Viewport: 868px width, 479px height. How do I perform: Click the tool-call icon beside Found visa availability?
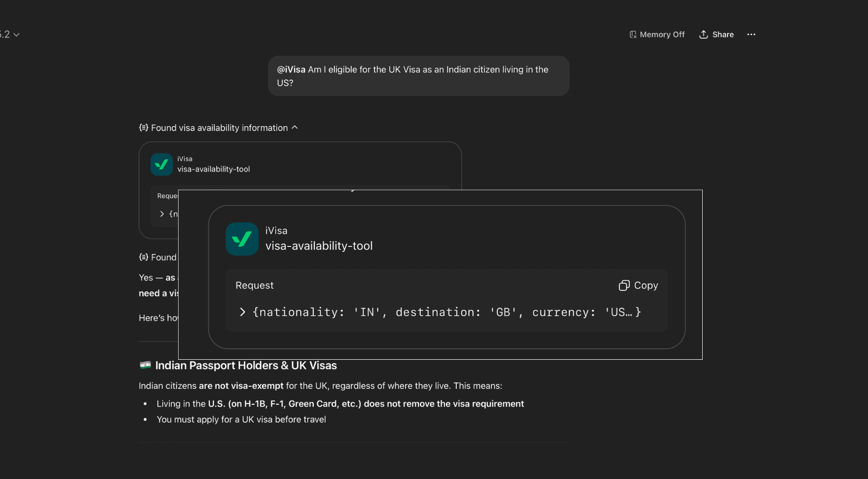pyautogui.click(x=144, y=128)
